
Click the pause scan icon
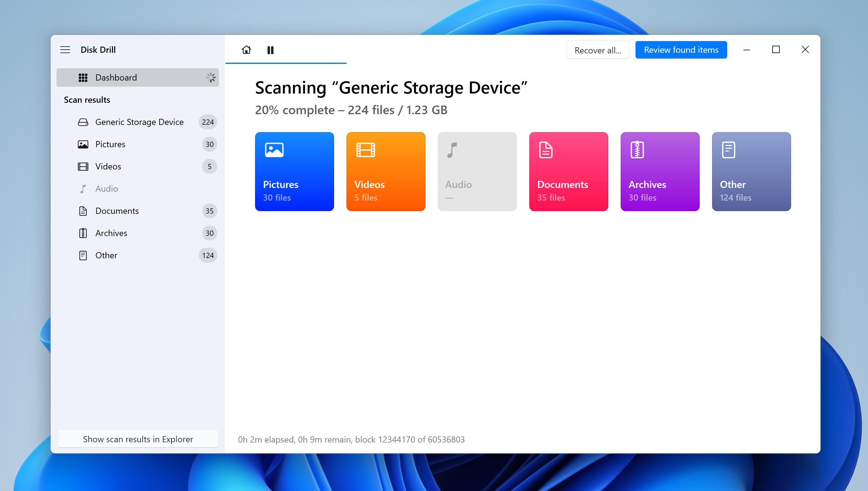pos(271,49)
